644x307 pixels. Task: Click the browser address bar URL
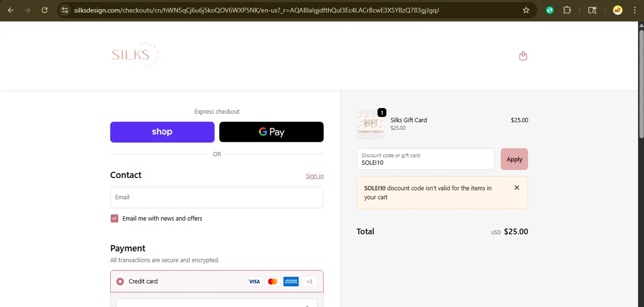[256, 10]
